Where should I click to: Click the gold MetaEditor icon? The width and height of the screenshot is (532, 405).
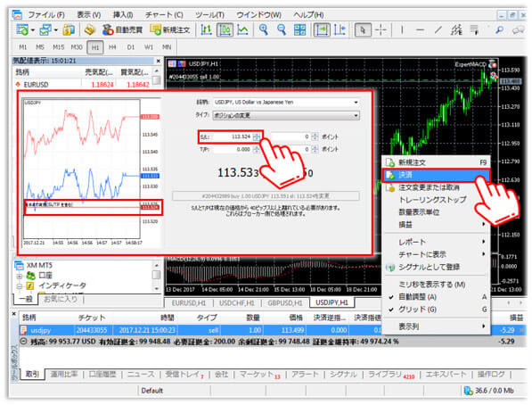point(90,30)
